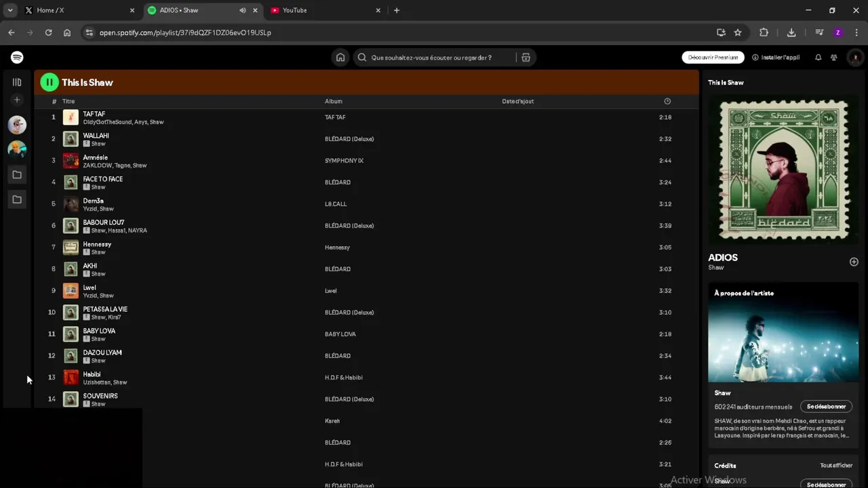Click the Spotify Home button

(x=340, y=58)
